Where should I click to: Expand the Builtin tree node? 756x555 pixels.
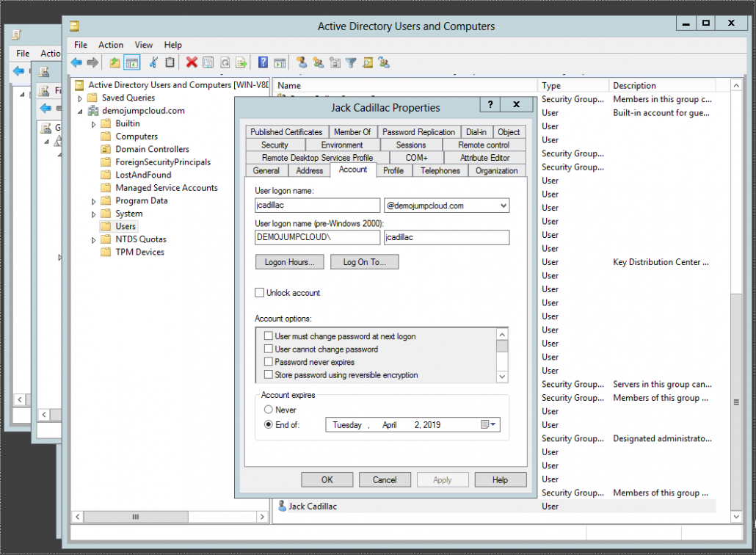[x=93, y=123]
